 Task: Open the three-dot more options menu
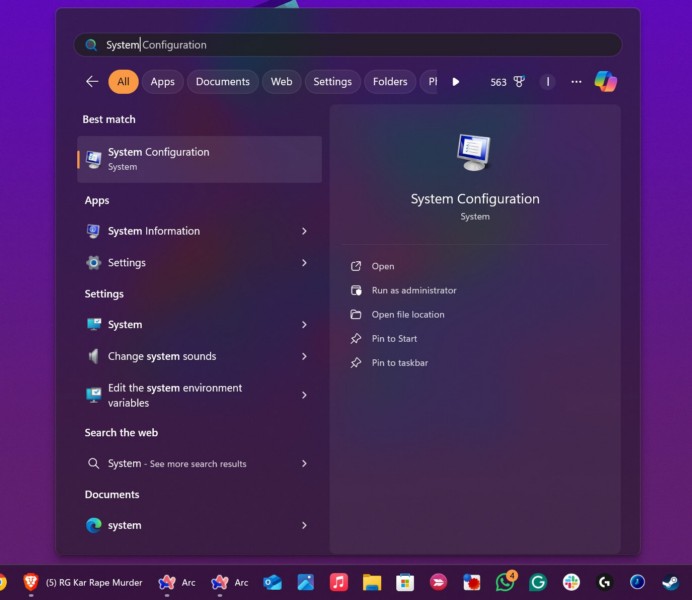click(576, 82)
